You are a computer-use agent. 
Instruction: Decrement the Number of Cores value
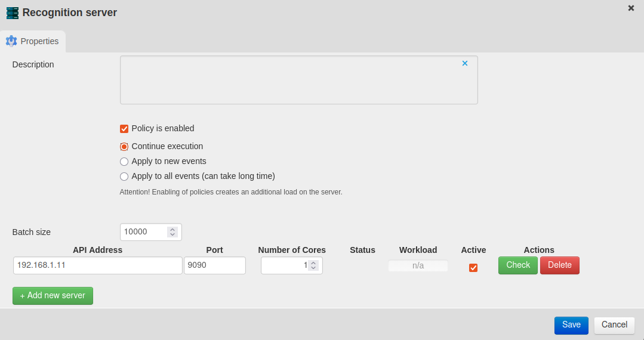[313, 268]
